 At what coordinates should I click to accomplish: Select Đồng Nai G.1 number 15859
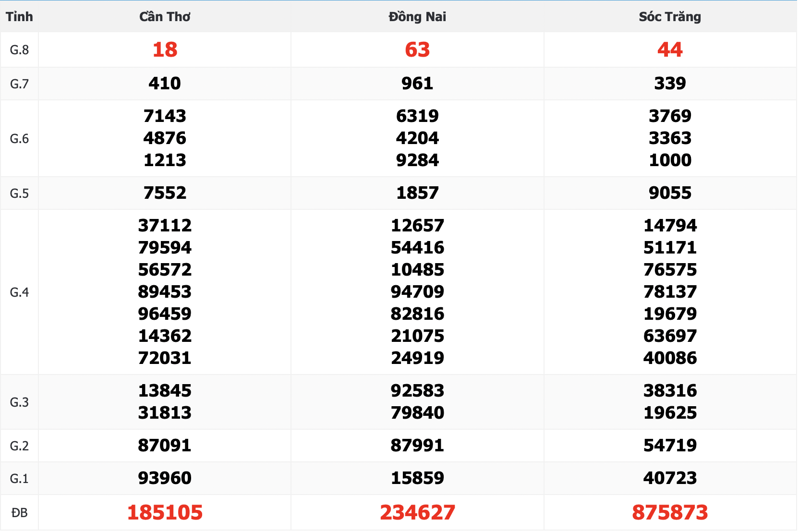coord(417,478)
